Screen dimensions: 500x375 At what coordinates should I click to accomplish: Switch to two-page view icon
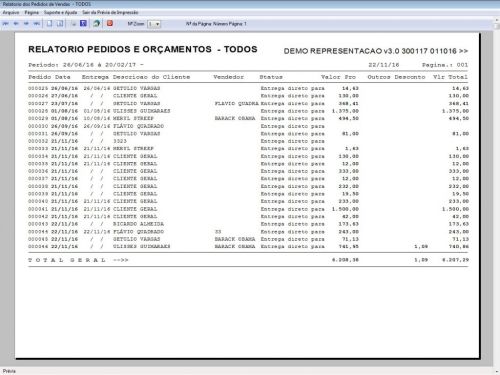[60, 24]
